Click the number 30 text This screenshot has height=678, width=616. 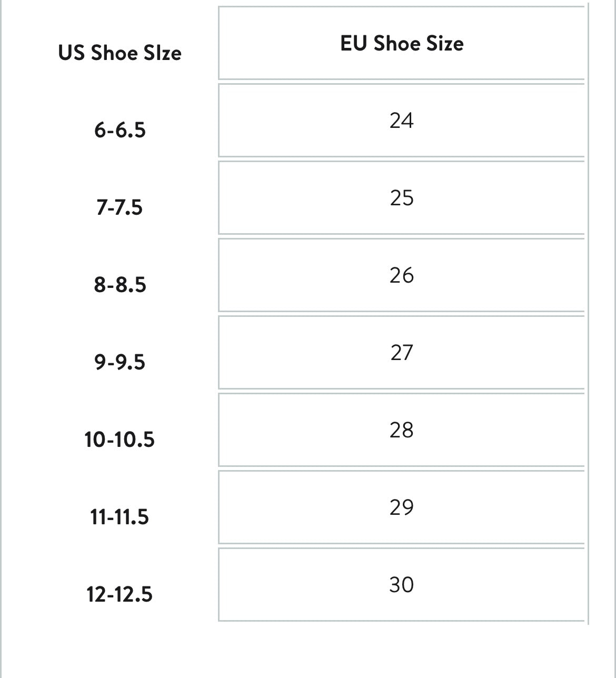pyautogui.click(x=402, y=585)
